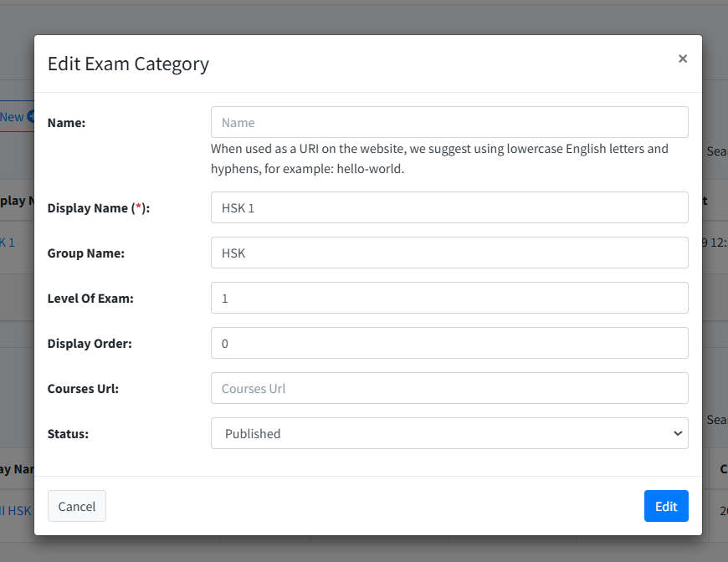The width and height of the screenshot is (728, 562).
Task: Focus the Courses Url text box
Action: pyautogui.click(x=449, y=388)
